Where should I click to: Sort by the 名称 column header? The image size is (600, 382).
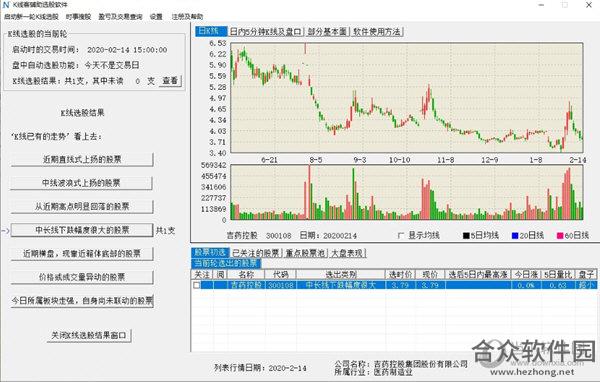(246, 274)
